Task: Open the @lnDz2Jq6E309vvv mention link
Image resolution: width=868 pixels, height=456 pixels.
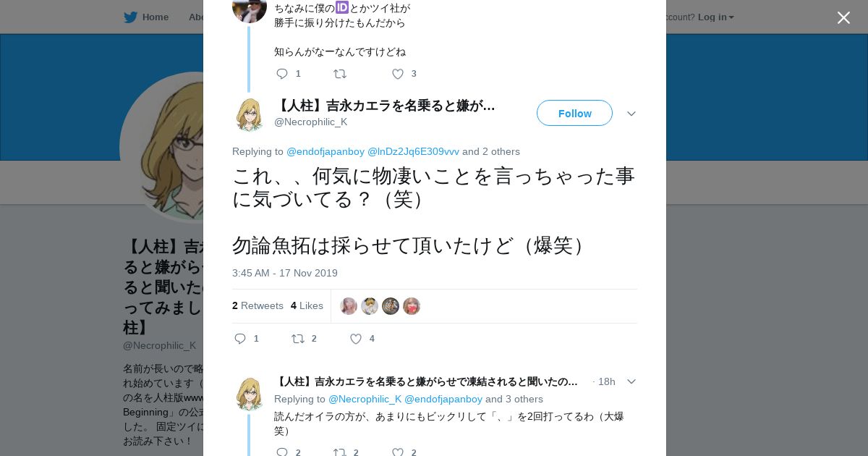Action: click(413, 151)
